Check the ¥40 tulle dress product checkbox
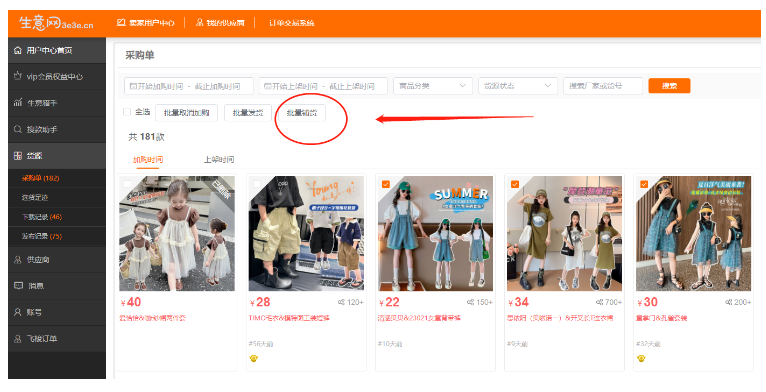 [127, 184]
